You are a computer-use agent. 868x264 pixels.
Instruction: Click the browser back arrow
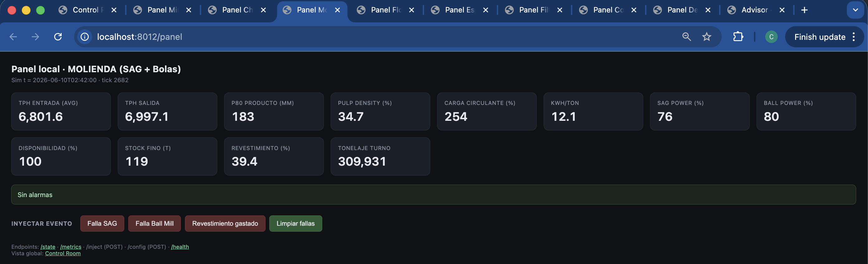click(x=13, y=37)
